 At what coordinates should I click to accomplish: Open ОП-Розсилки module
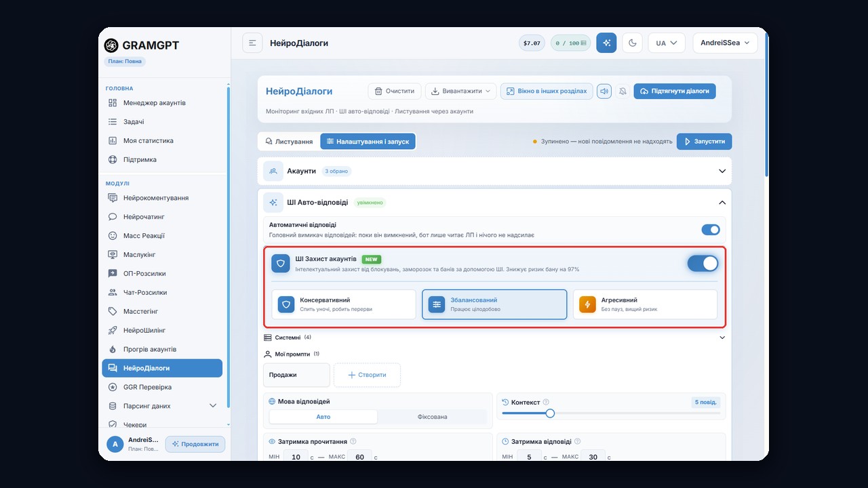(163, 274)
